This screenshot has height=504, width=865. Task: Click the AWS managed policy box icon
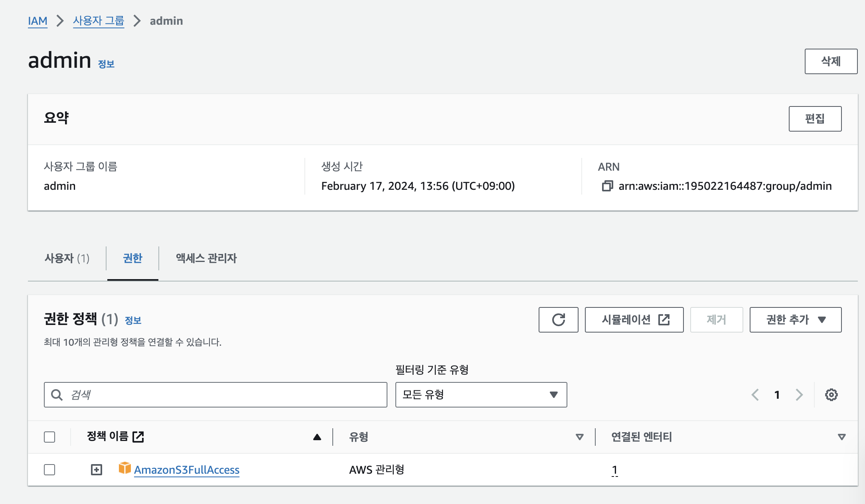125,469
